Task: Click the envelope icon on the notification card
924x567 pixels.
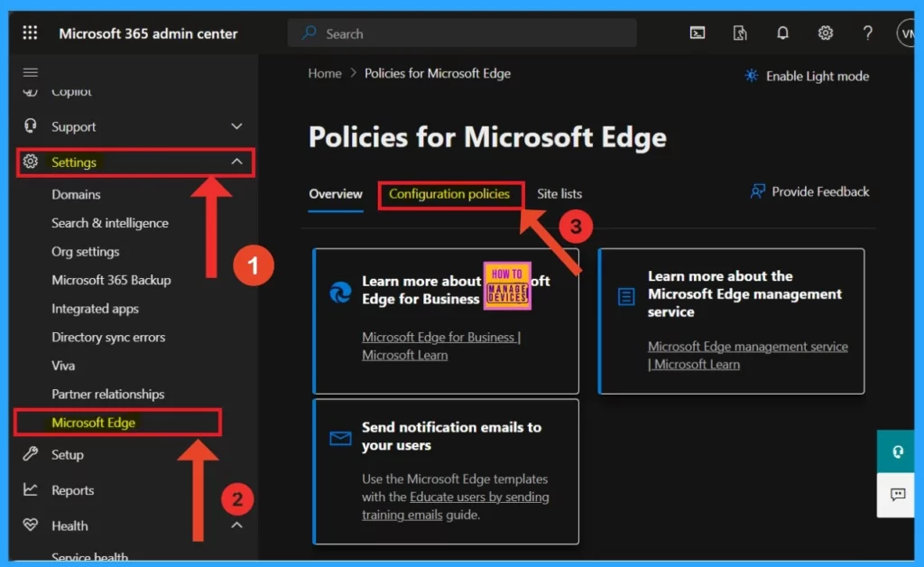Action: click(x=340, y=439)
